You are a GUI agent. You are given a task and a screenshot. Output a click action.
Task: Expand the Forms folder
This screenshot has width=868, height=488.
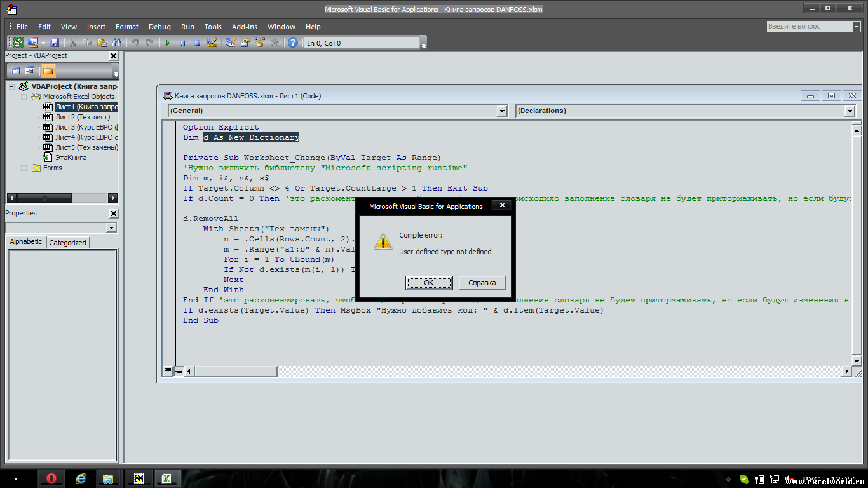pos(24,168)
